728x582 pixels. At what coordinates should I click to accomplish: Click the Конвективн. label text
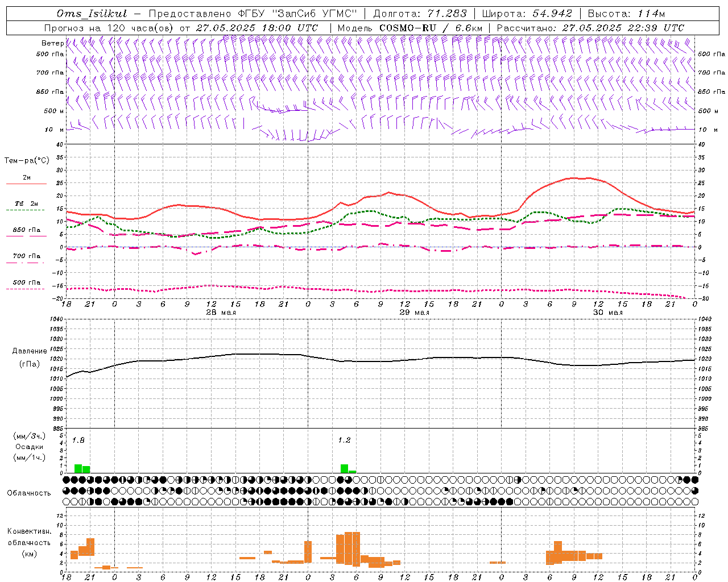click(29, 531)
